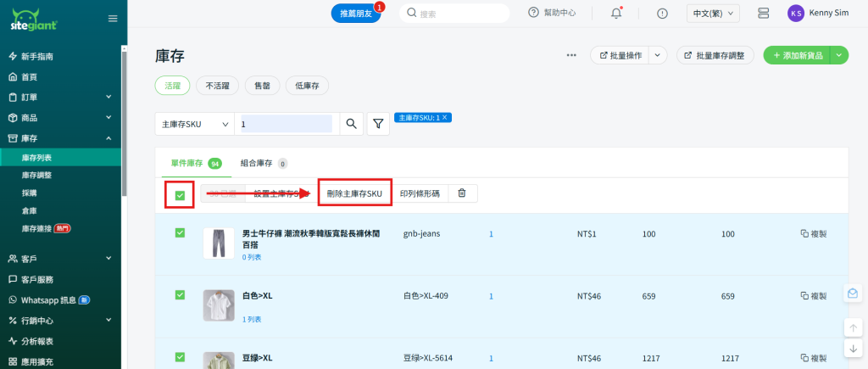Open the KS user avatar

[x=795, y=14]
